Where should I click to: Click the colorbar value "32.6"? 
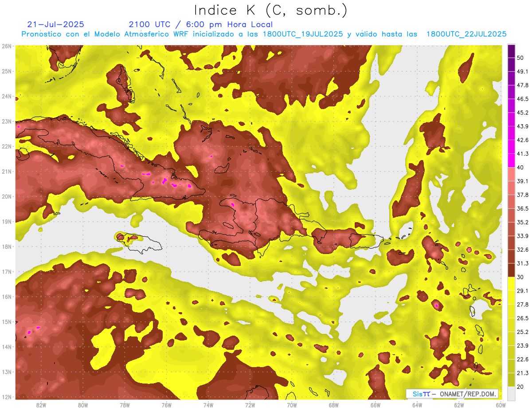tap(522, 250)
